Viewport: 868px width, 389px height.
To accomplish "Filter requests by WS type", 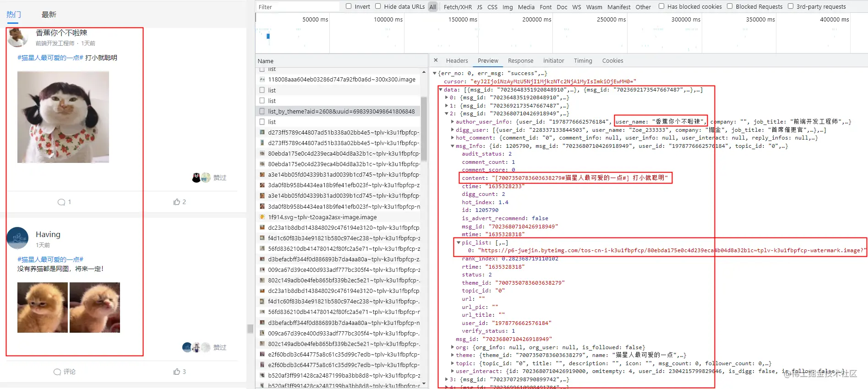I will click(576, 7).
